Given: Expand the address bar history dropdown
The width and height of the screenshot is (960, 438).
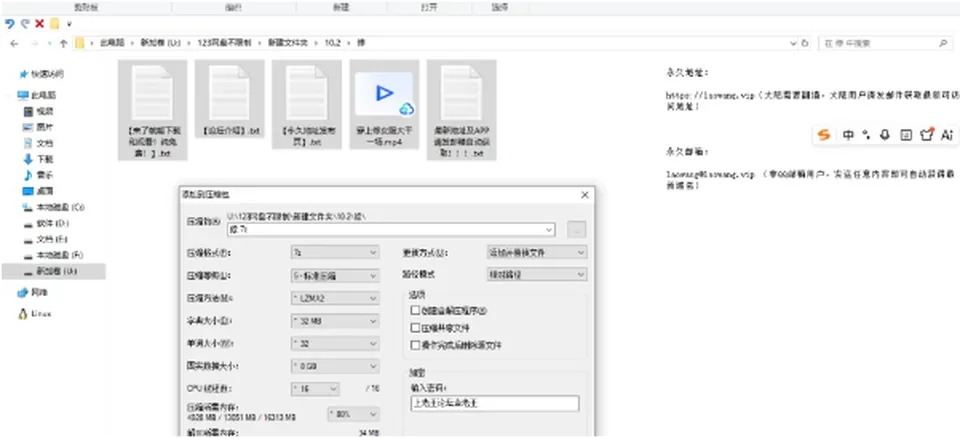Looking at the screenshot, I should [x=793, y=43].
